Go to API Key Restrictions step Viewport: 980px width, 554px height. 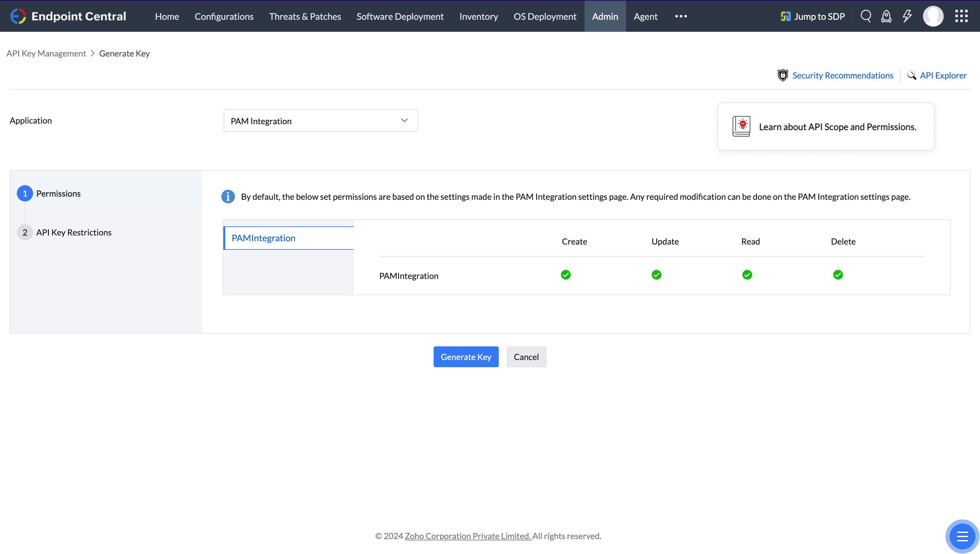point(74,232)
